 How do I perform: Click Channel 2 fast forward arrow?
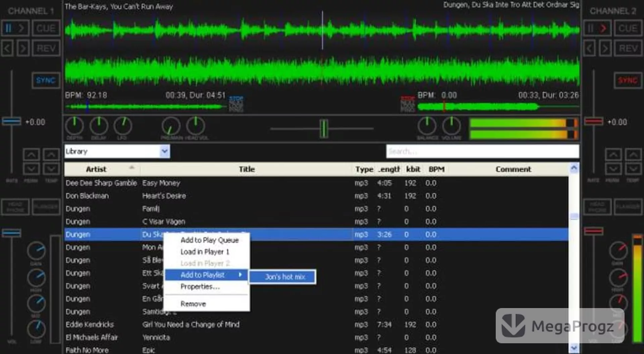605,48
